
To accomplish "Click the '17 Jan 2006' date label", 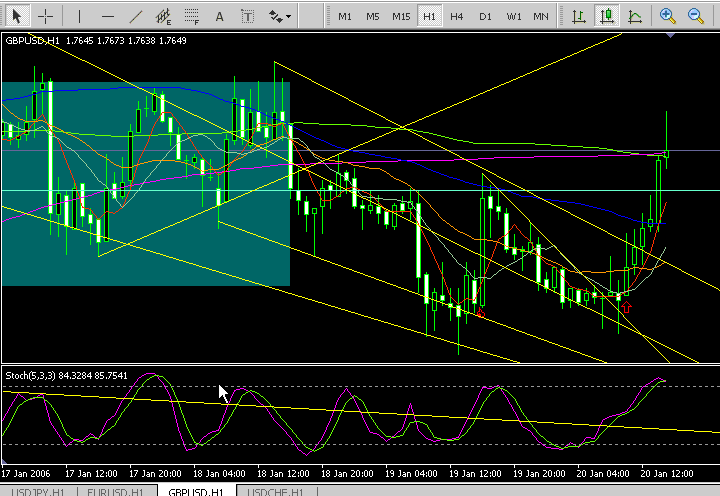I will (x=26, y=473).
